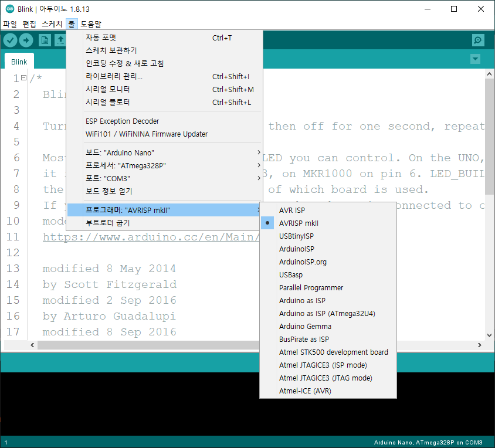
Task: Click the "by Scott Fitzgerald" code line
Action: point(110,284)
